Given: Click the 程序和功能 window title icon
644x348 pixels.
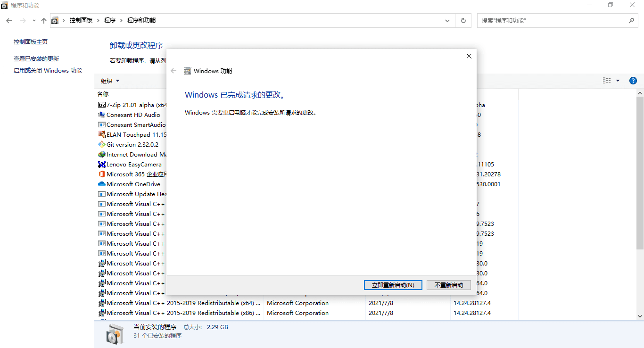Looking at the screenshot, I should pyautogui.click(x=5, y=5).
